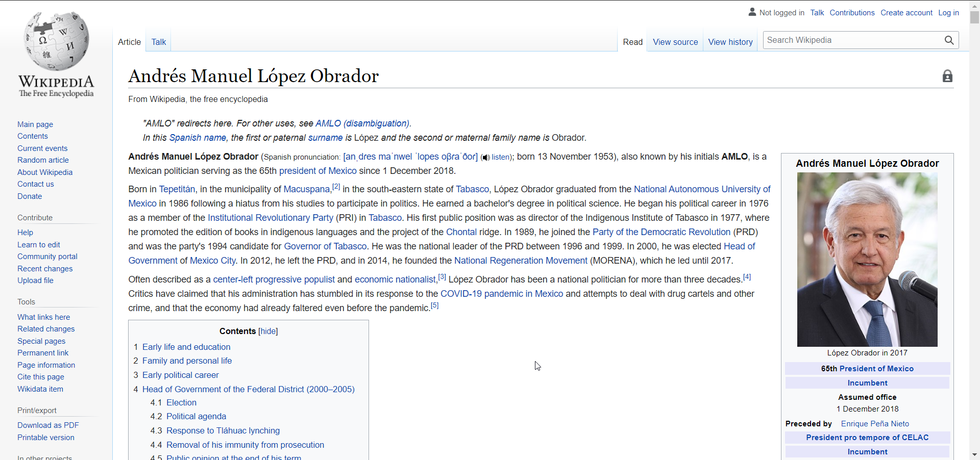Open the Wikidata item link
This screenshot has height=460, width=980.
[x=40, y=389]
